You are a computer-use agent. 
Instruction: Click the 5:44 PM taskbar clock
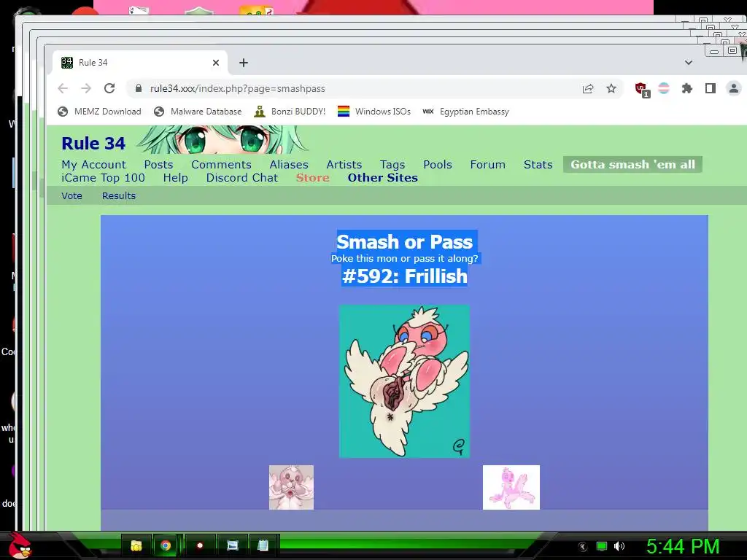[x=682, y=547]
